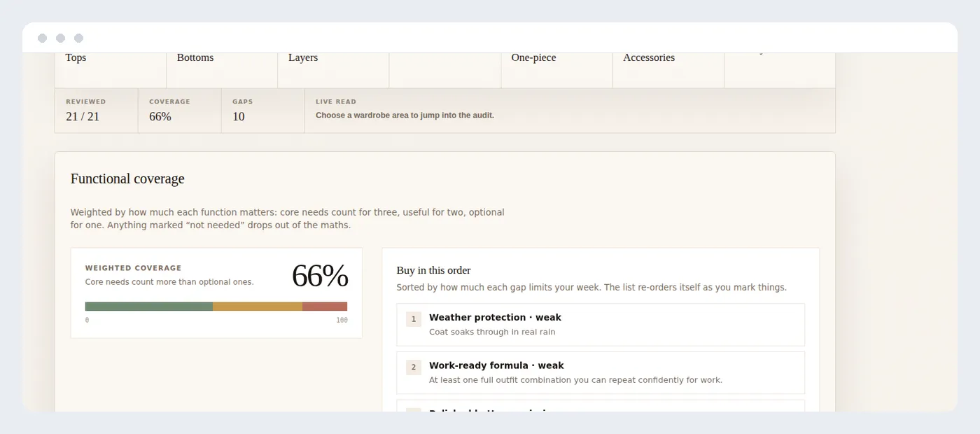
Task: Jump to the Bottoms wardrobe area
Action: [222, 70]
